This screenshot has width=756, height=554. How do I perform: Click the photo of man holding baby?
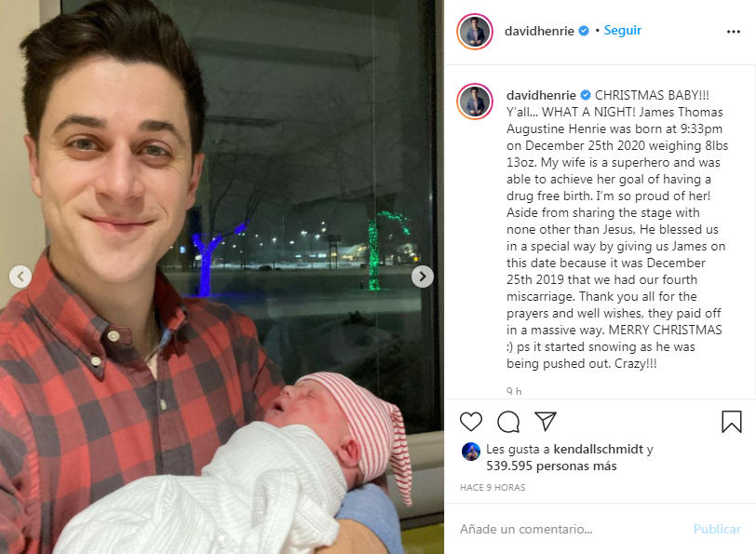(222, 277)
